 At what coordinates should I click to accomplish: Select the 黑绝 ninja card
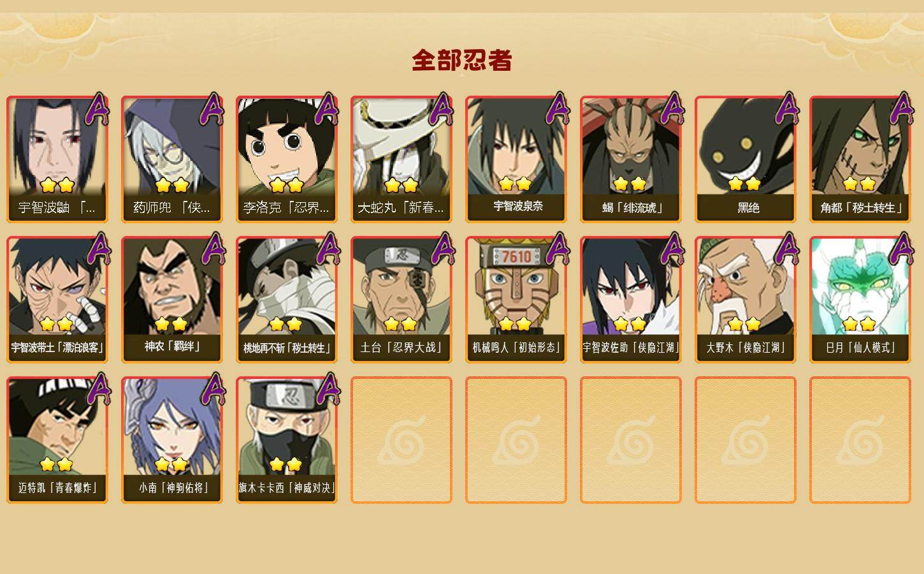745,159
